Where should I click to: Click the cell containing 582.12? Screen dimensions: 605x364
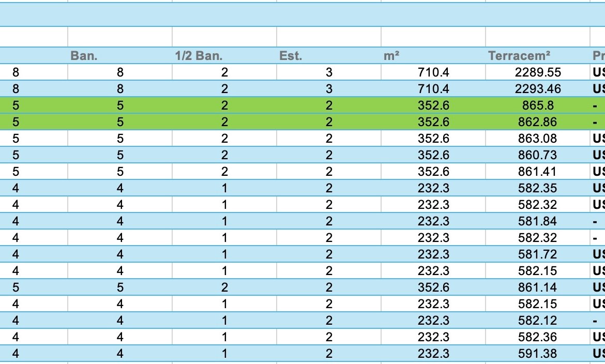click(x=538, y=321)
